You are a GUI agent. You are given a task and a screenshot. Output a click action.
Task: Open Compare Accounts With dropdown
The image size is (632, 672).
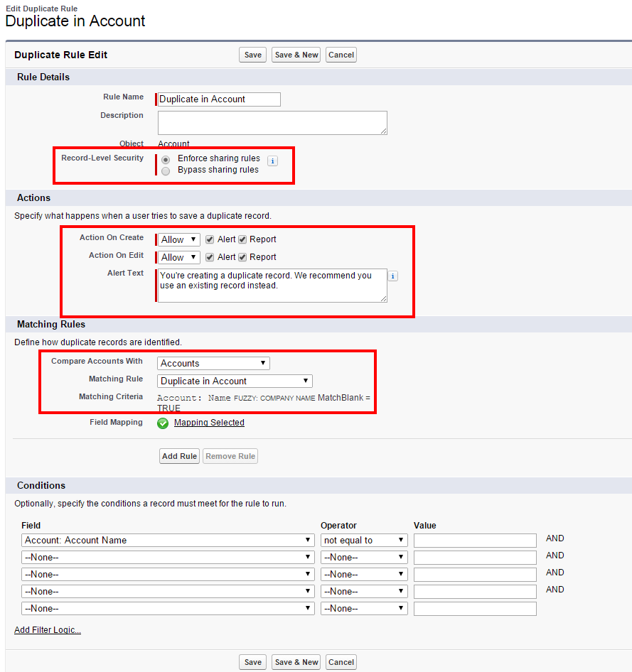[x=213, y=364]
